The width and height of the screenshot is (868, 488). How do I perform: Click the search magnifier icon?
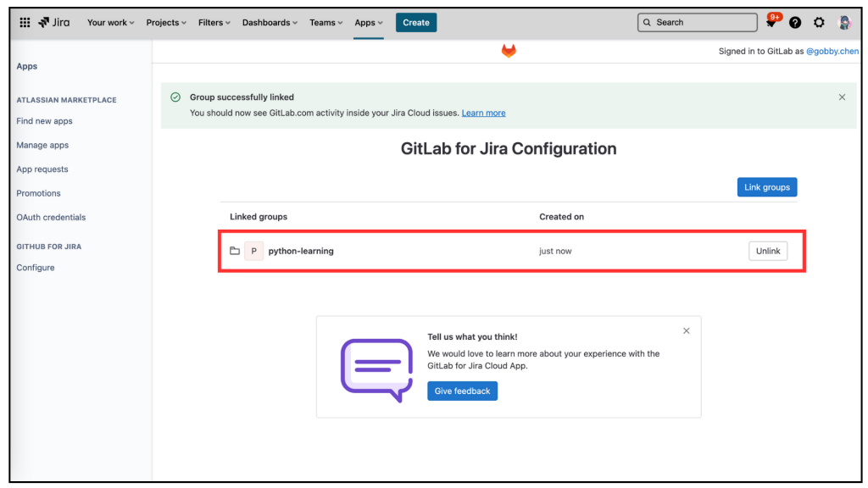coord(647,23)
